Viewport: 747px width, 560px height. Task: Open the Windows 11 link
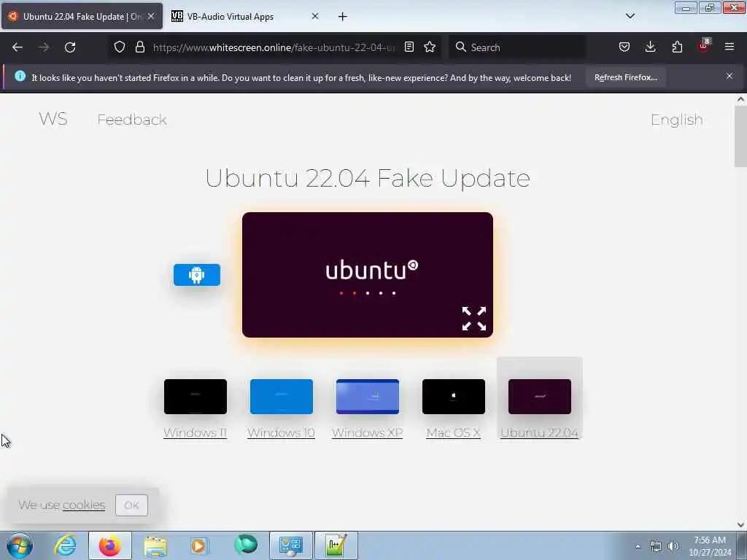195,432
